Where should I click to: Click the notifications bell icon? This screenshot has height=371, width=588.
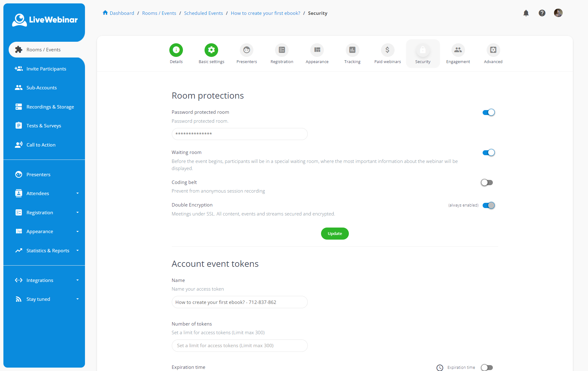(526, 13)
